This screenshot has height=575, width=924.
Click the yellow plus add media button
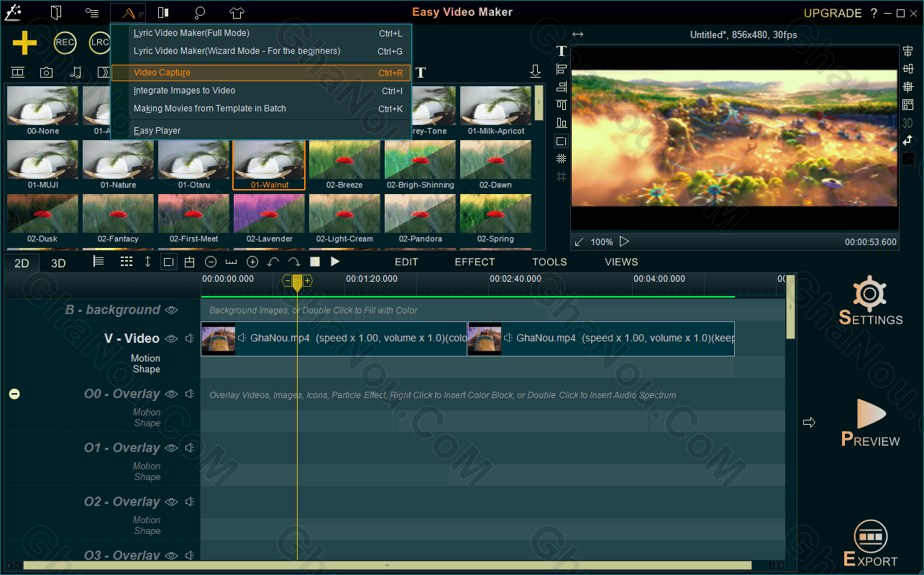(24, 43)
